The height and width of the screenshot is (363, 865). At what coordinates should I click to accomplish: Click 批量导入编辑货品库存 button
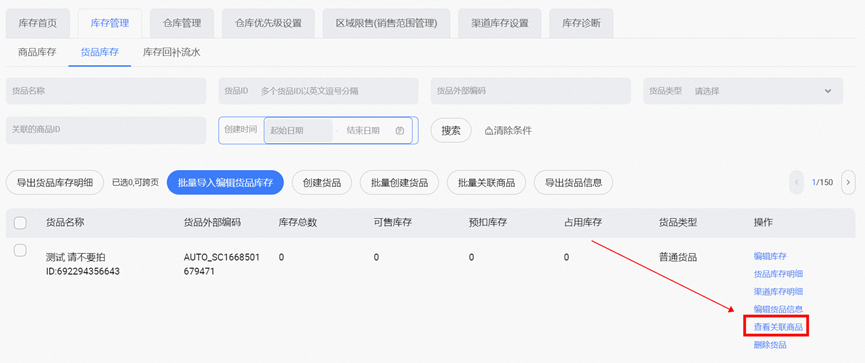[225, 183]
